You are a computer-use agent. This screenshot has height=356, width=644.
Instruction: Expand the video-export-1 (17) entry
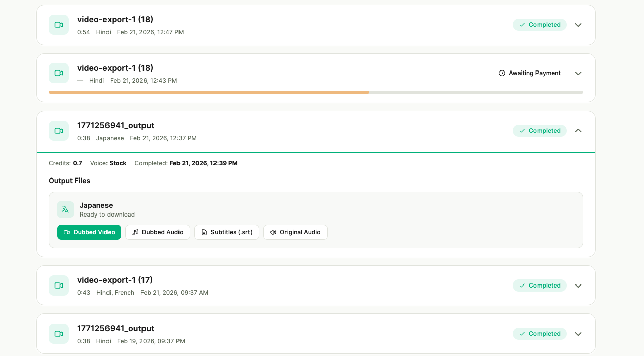point(578,285)
